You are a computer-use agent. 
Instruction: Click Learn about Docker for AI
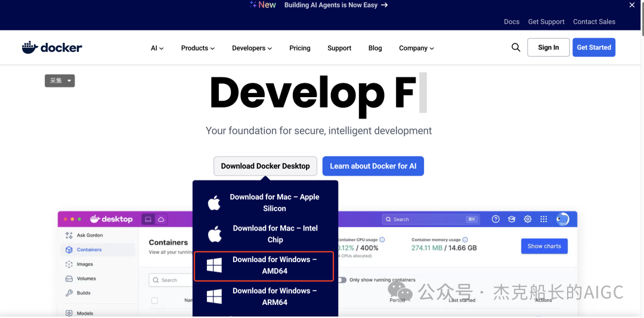click(x=373, y=166)
